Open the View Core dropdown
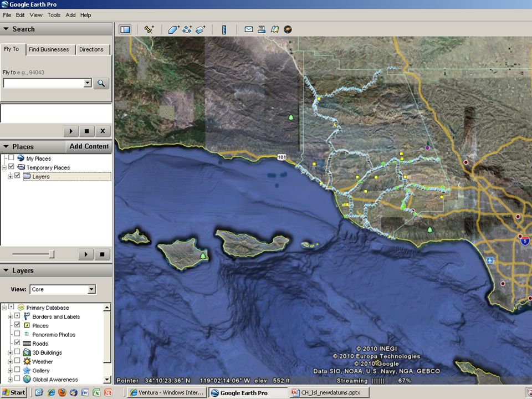Image resolution: width=532 pixels, height=399 pixels. click(91, 289)
